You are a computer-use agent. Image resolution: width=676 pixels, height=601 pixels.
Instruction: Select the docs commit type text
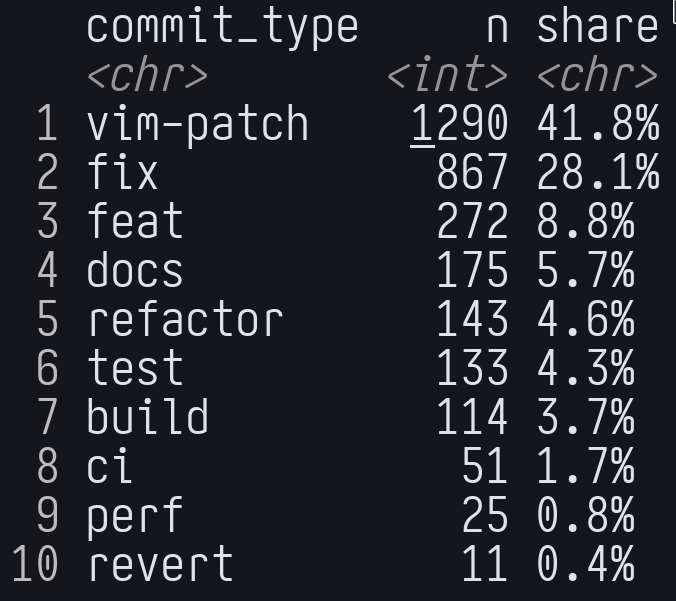(x=135, y=270)
